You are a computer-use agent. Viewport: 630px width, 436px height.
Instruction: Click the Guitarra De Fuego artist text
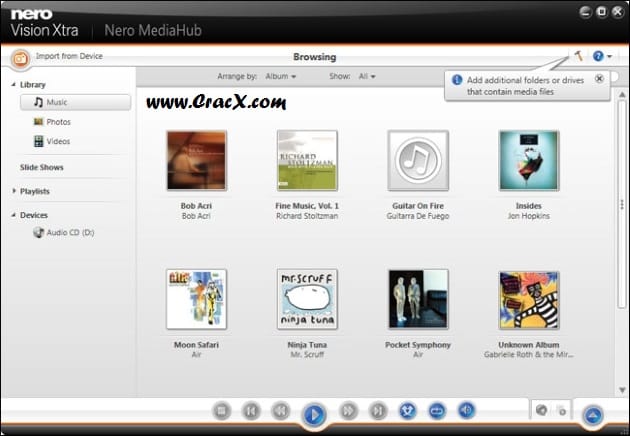(418, 216)
